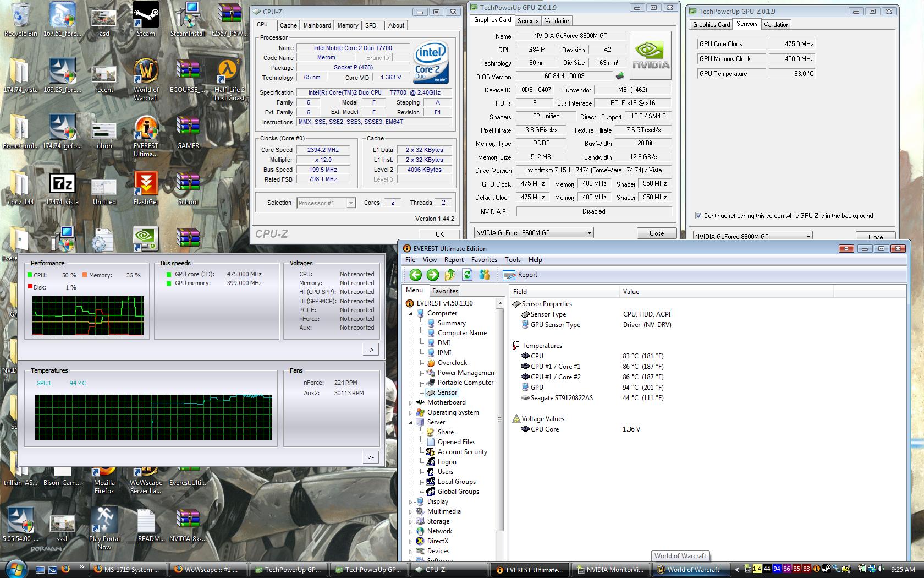Viewport: 924px width, 578px height.
Task: Expand the Motherboard node in EVEREST
Action: click(410, 402)
